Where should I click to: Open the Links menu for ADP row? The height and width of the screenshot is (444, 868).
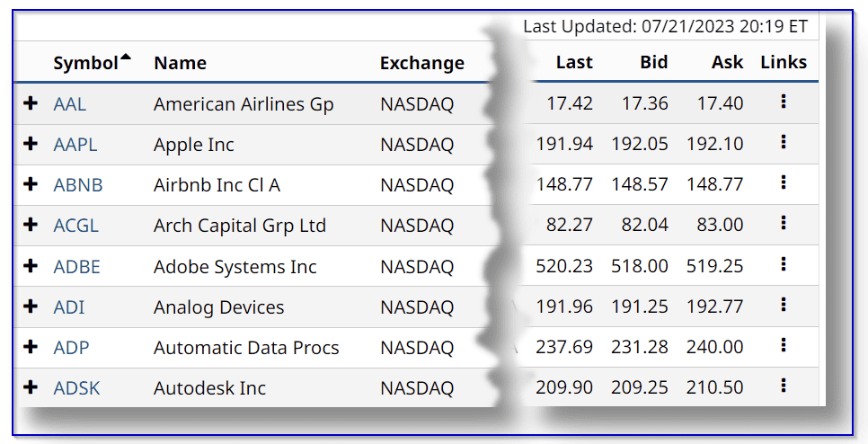click(x=784, y=346)
